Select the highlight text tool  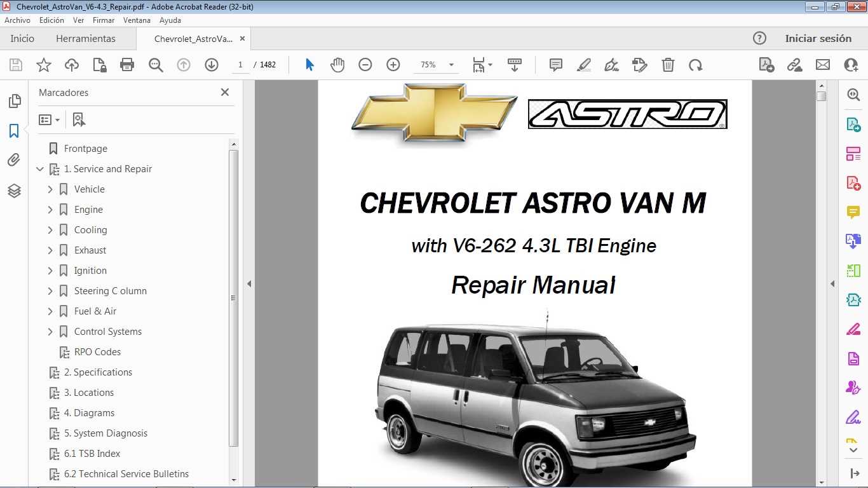pyautogui.click(x=584, y=65)
